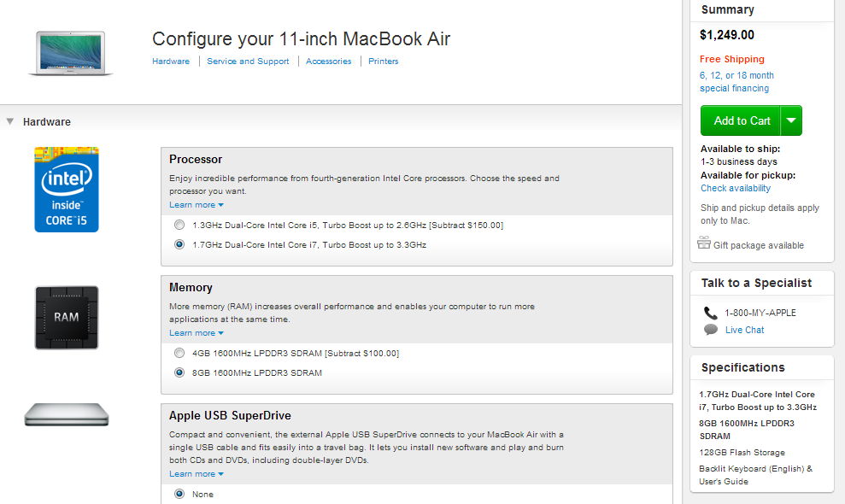This screenshot has width=845, height=504.
Task: Click the Add to Cart button
Action: pyautogui.click(x=741, y=120)
